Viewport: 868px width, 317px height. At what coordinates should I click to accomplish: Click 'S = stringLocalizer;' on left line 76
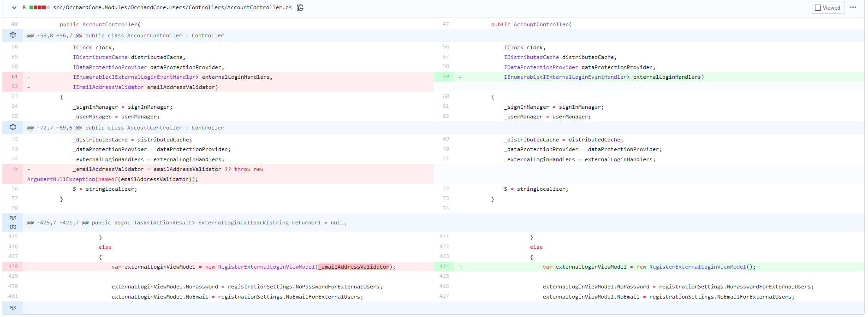click(105, 189)
